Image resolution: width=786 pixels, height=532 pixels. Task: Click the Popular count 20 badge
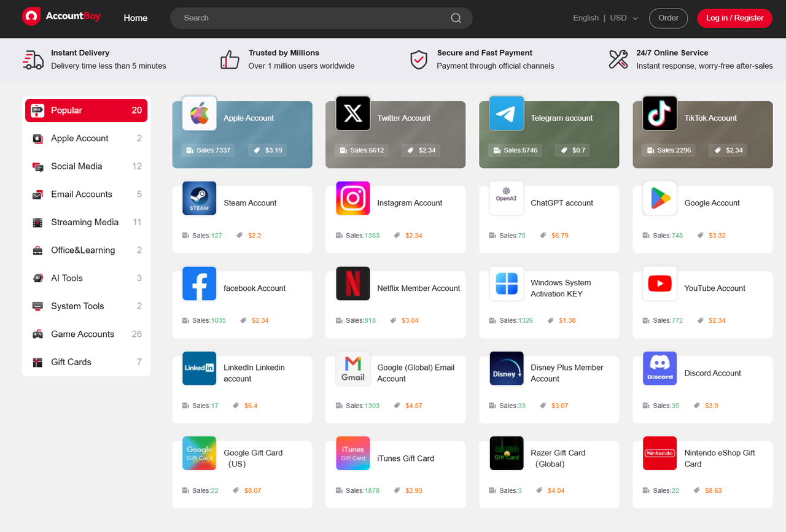click(136, 110)
